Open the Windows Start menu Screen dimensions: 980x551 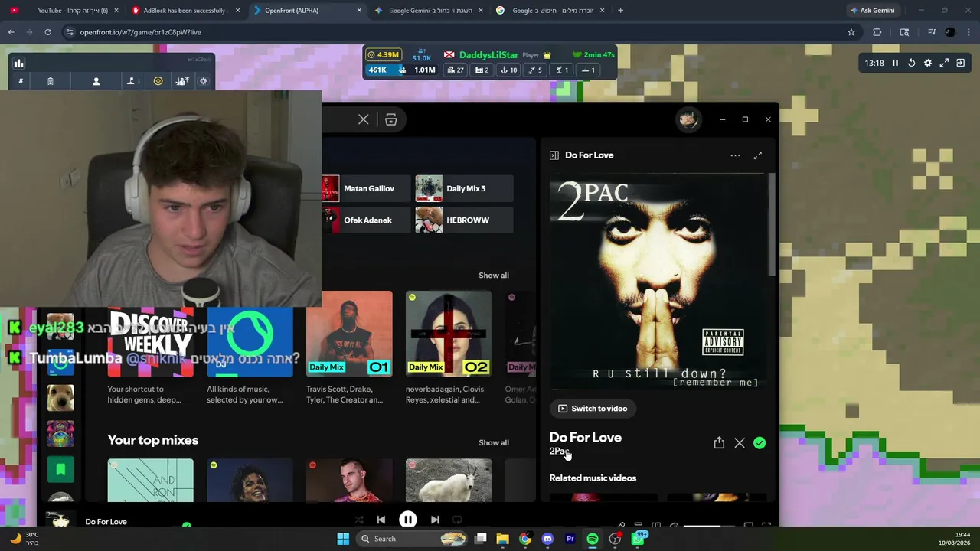pyautogui.click(x=343, y=539)
